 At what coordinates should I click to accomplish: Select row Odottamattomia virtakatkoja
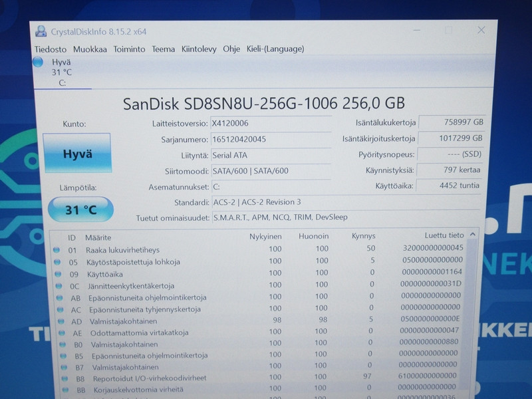pyautogui.click(x=259, y=331)
